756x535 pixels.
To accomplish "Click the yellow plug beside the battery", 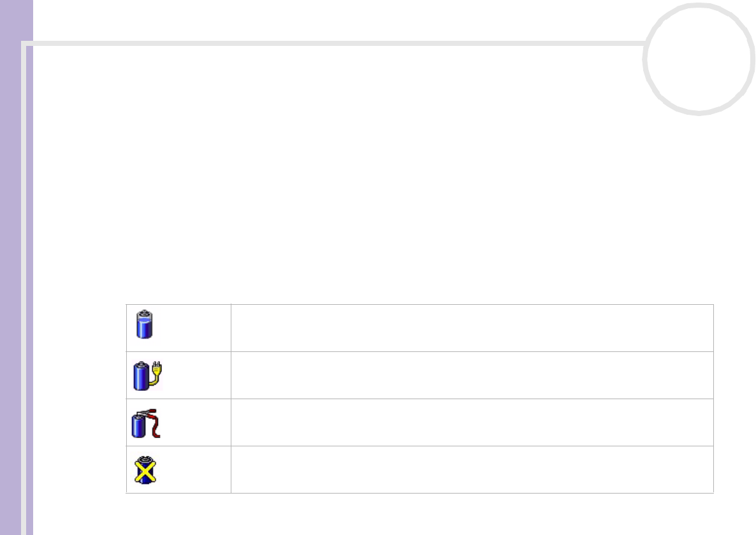I will [x=156, y=373].
